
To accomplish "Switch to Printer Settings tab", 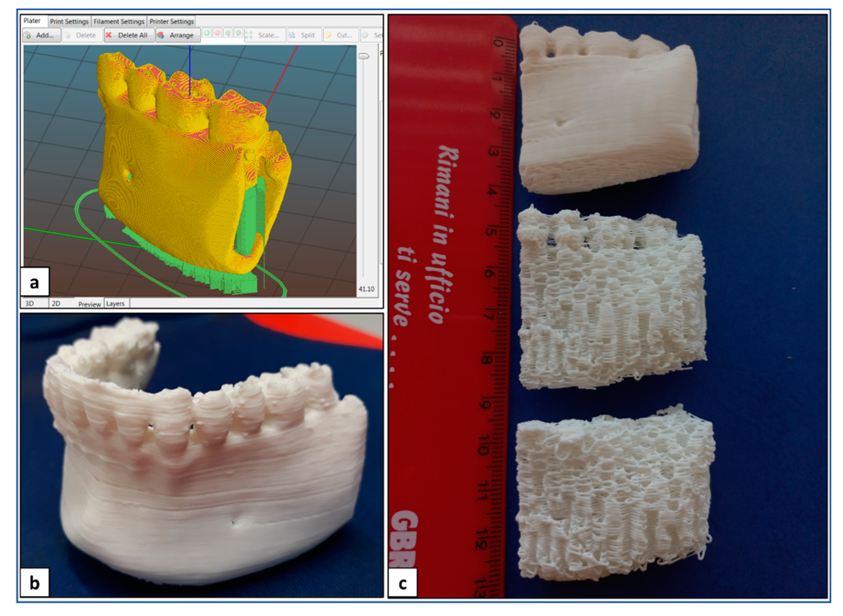I will 171,21.
